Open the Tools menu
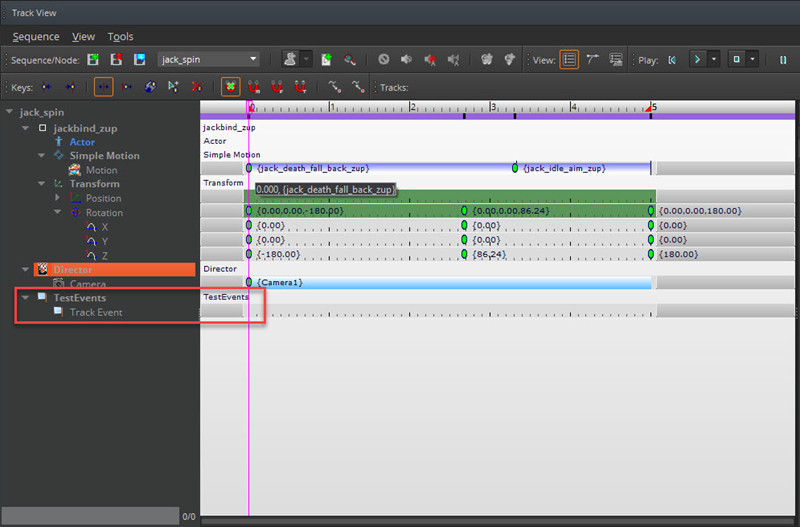Viewport: 800px width, 527px height. coord(120,36)
